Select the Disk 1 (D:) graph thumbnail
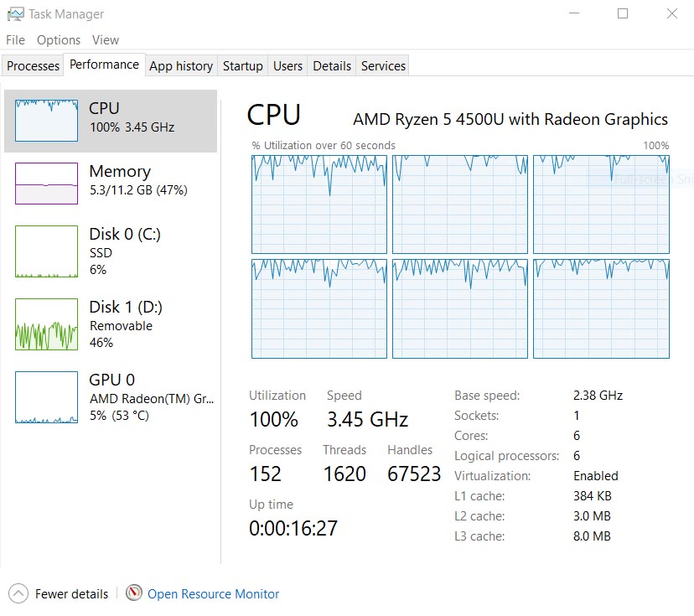The height and width of the screenshot is (616, 694). tap(46, 324)
